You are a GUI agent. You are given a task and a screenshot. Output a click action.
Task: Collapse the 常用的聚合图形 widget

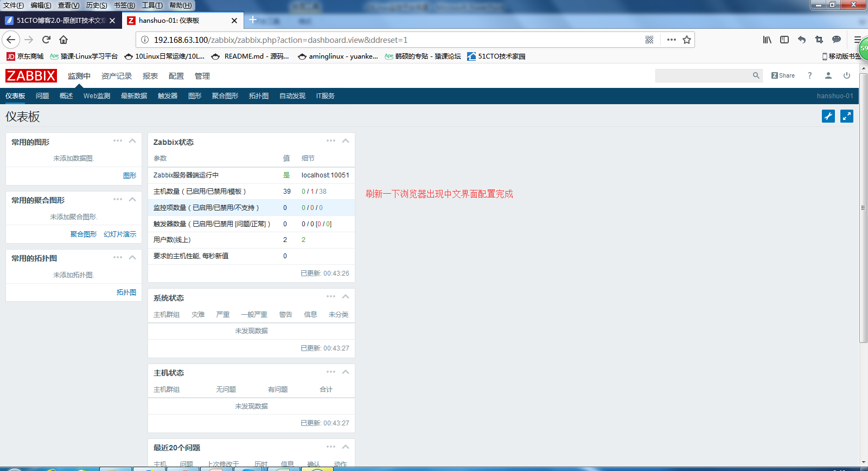132,199
